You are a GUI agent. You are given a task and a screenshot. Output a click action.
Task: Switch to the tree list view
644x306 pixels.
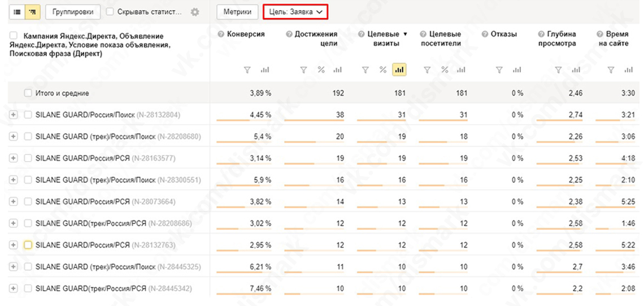tap(32, 12)
